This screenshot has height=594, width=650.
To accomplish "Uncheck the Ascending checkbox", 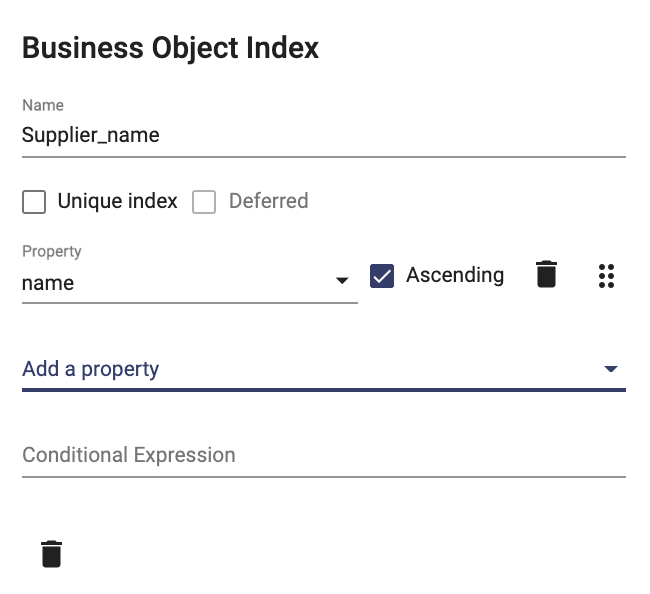I will click(382, 276).
